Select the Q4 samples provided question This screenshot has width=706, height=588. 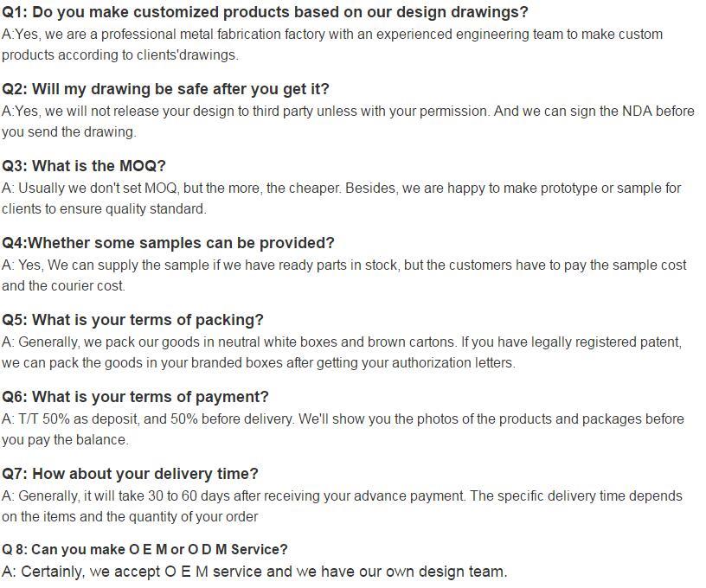[168, 243]
